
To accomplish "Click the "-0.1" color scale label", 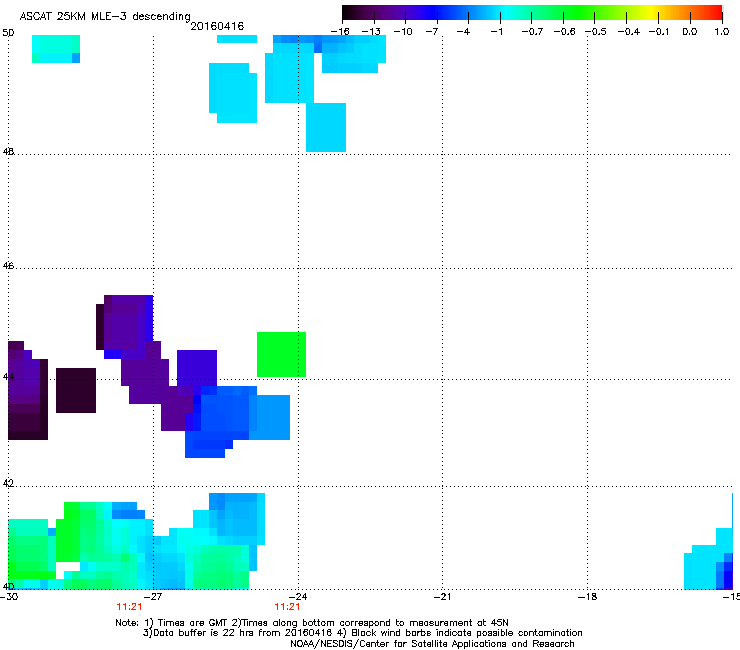I will [659, 32].
